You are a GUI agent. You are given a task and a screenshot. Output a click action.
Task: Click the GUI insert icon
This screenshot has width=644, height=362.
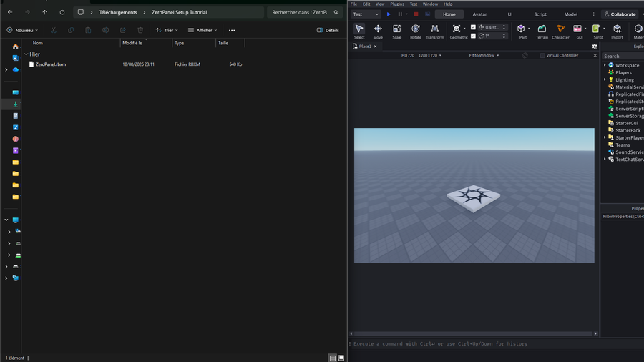coord(577,29)
